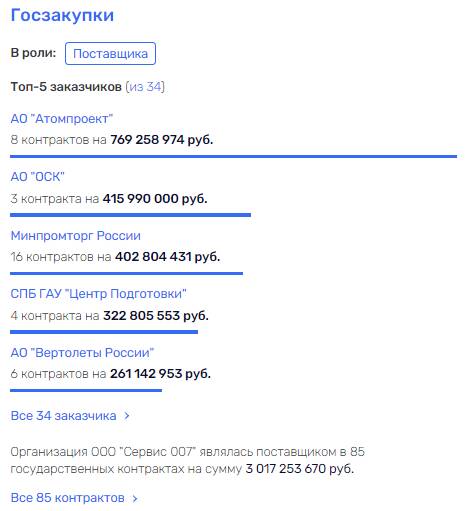This screenshot has width=469, height=511.
Task: Click the (из 34) customers count
Action: (145, 87)
